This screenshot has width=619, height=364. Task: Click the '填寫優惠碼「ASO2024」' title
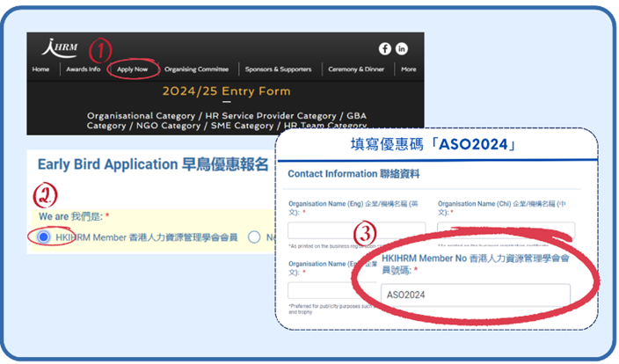pyautogui.click(x=433, y=144)
